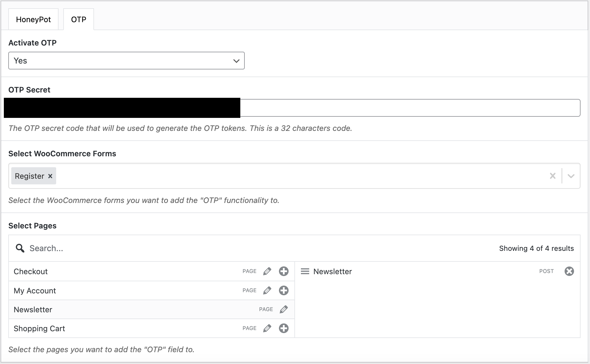Remove the Register tag
This screenshot has height=364, width=590.
pos(50,176)
